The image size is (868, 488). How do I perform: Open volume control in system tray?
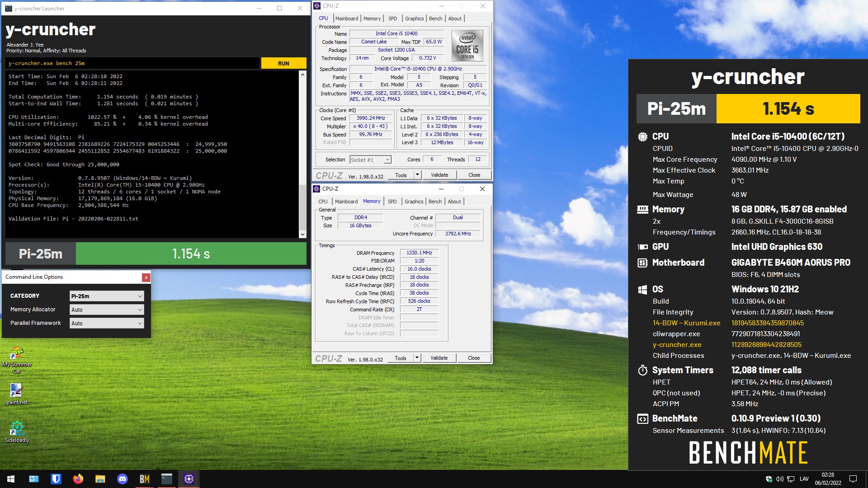pyautogui.click(x=779, y=479)
